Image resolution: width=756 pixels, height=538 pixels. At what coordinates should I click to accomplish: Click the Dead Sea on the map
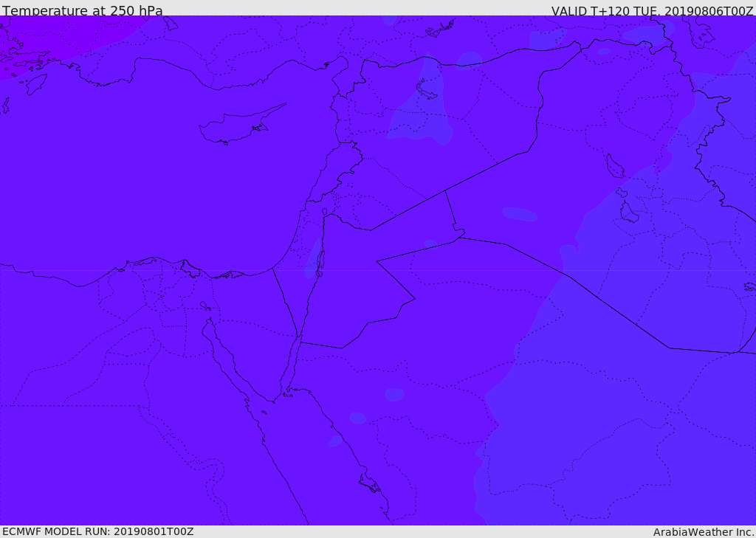pyautogui.click(x=320, y=263)
